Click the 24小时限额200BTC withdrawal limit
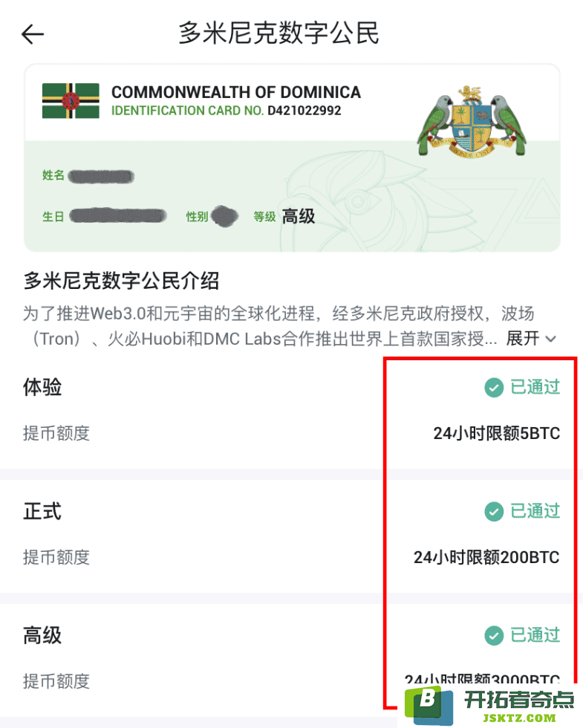The width and height of the screenshot is (583, 728). click(x=486, y=557)
